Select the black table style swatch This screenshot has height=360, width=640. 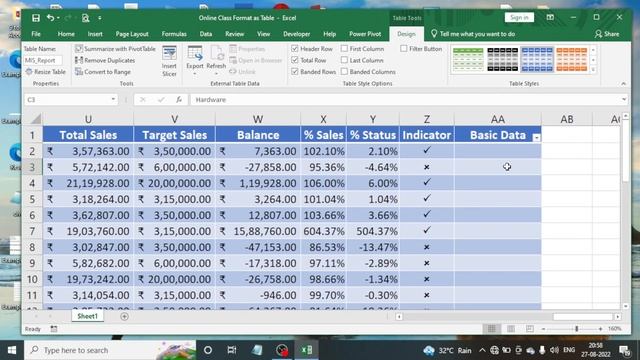tap(502, 59)
